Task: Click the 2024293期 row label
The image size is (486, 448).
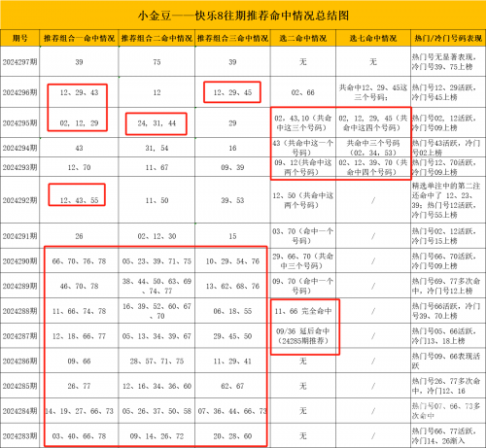Action: coord(20,167)
